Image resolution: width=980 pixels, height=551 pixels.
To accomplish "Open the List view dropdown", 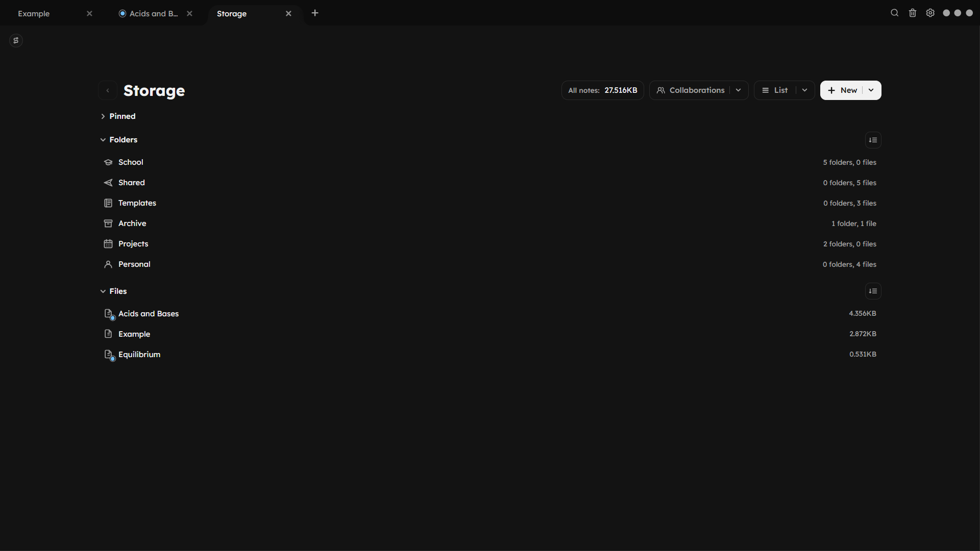I will point(804,90).
